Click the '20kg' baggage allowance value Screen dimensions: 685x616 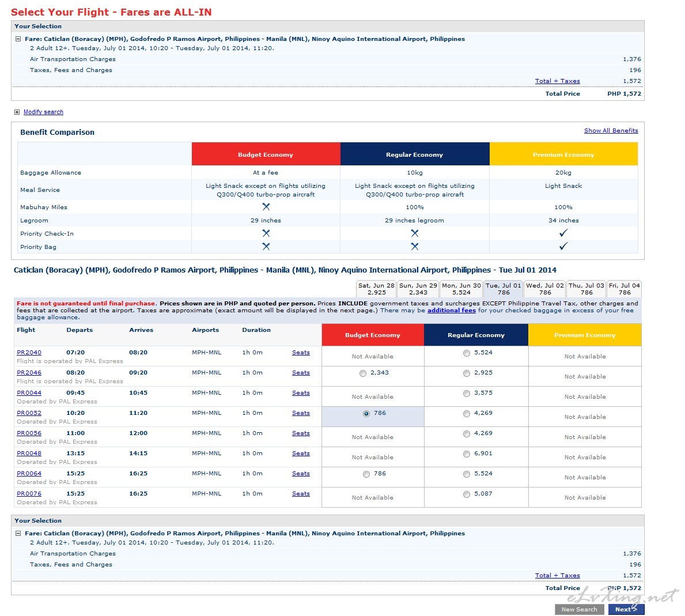pos(563,172)
